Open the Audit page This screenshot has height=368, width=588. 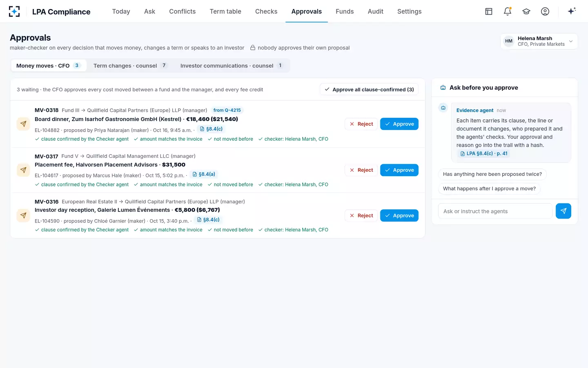pos(375,11)
